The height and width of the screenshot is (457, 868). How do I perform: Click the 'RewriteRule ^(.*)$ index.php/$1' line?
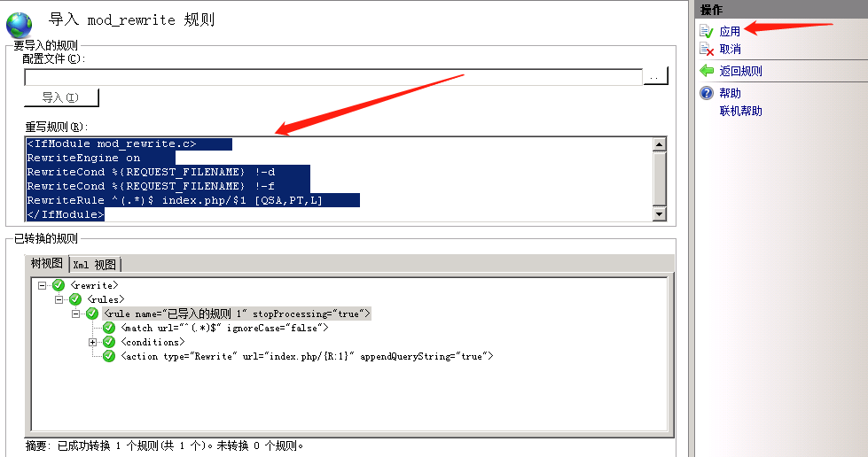pyautogui.click(x=175, y=200)
